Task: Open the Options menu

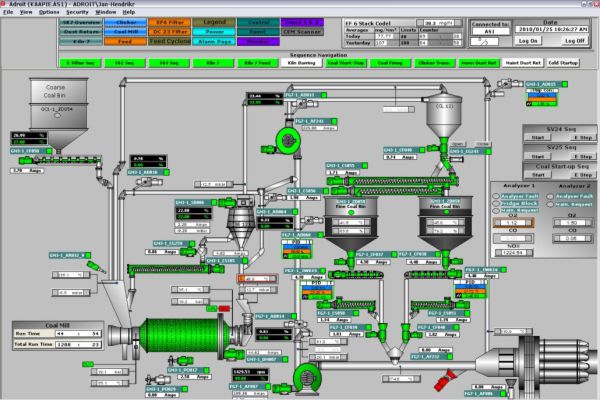Action: pos(50,11)
